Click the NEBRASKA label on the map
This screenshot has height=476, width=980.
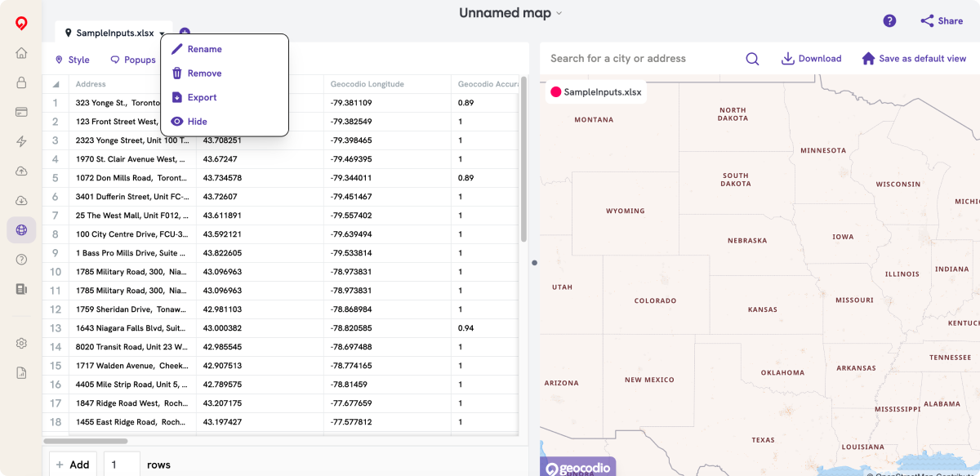point(747,241)
